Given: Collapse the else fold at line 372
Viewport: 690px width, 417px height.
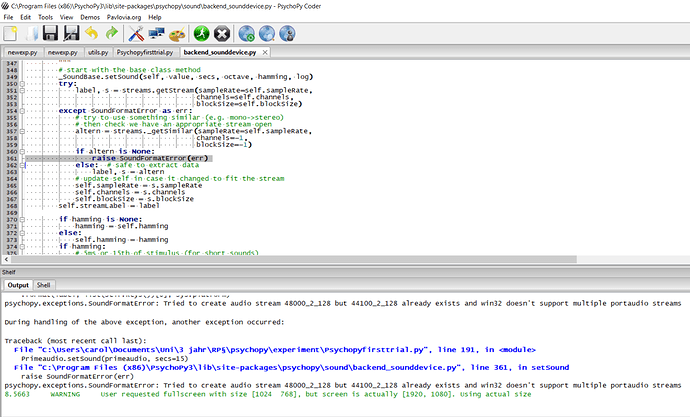Looking at the screenshot, I should tap(22, 233).
